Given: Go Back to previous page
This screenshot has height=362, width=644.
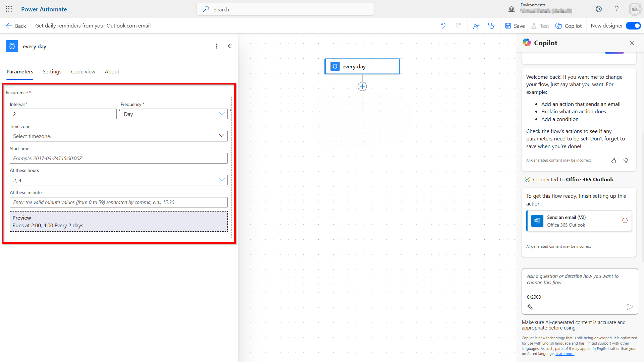Looking at the screenshot, I should pos(16,26).
